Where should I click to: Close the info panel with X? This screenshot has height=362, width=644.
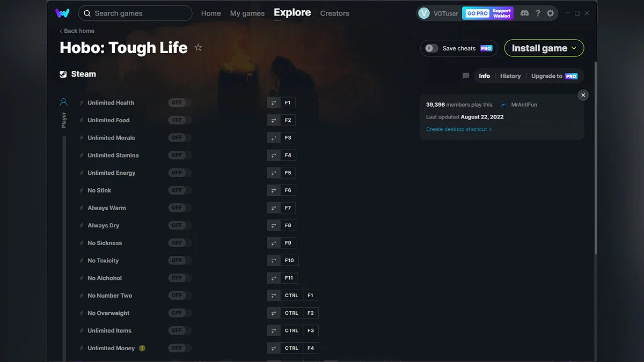(x=583, y=95)
